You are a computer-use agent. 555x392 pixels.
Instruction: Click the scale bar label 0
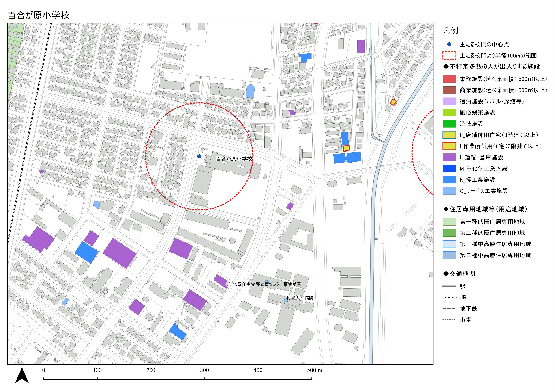pos(43,370)
